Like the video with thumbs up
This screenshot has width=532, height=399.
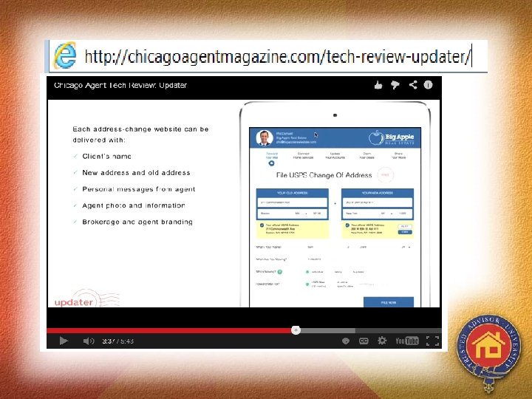[378, 85]
